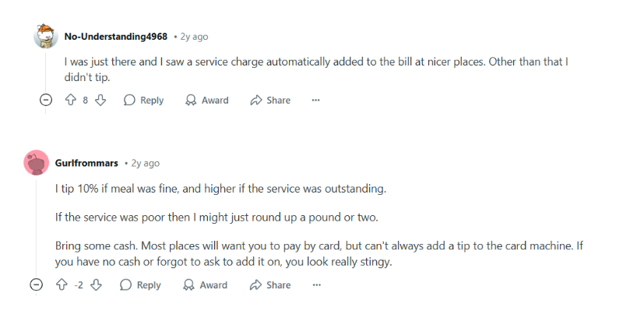Collapse Gurlfrommars's comment thread
Viewport: 644px width, 336px height.
pyautogui.click(x=36, y=285)
